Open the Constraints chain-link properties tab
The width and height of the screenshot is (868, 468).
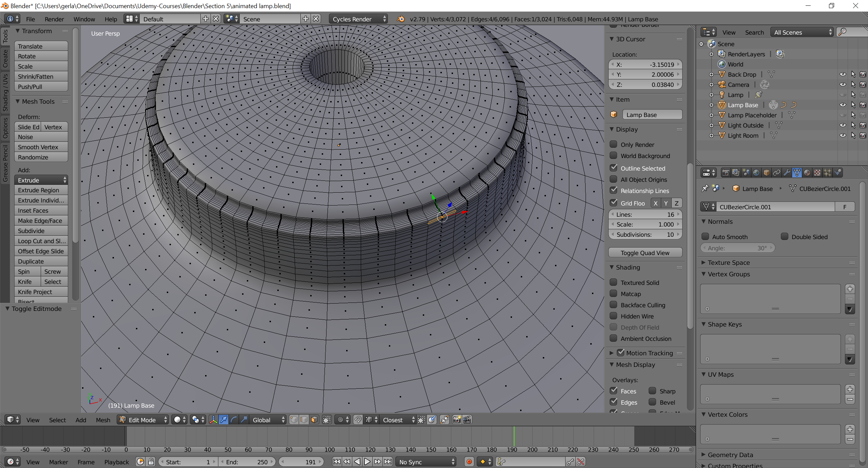(x=776, y=173)
